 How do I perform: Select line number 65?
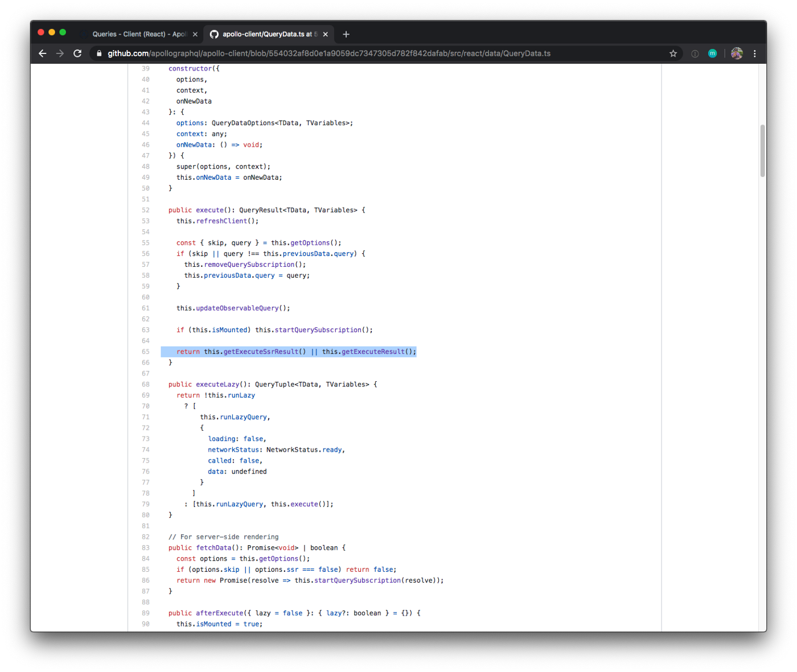tap(146, 352)
